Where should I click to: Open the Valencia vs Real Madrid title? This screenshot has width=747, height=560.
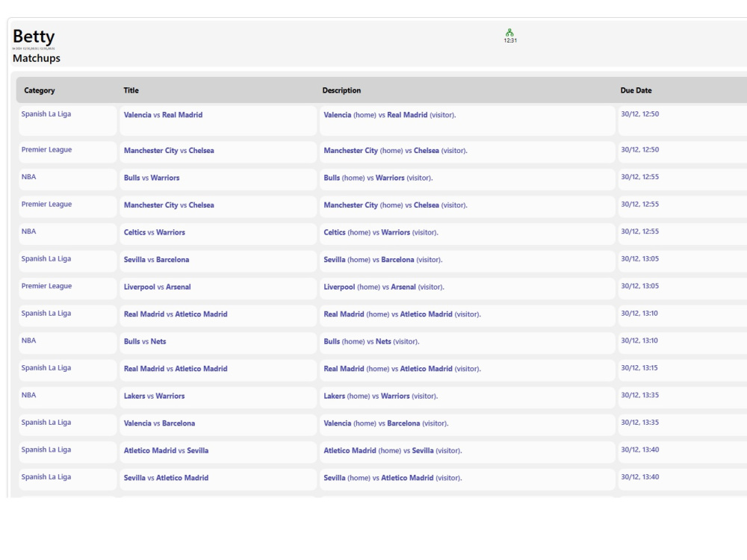coord(163,115)
